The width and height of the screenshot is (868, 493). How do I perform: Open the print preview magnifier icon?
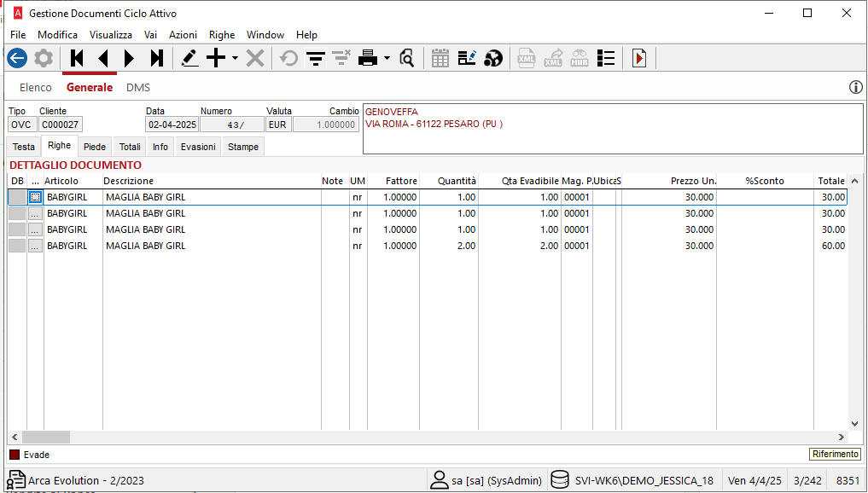[x=407, y=58]
